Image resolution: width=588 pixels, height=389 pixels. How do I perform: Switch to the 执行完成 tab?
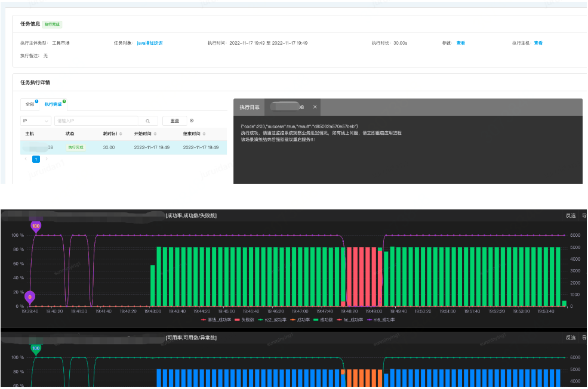(53, 104)
